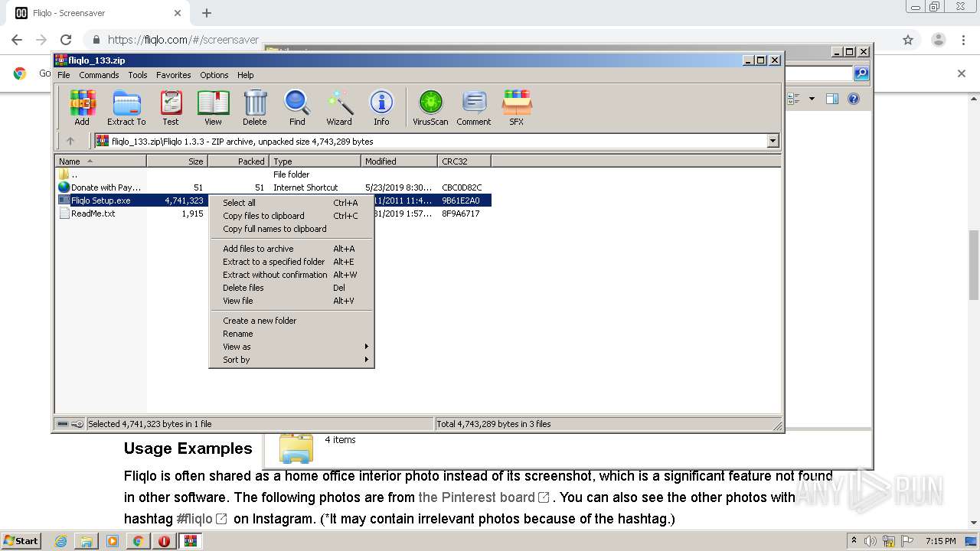Open help icon in Explorer window
The width and height of the screenshot is (980, 551).
[854, 99]
